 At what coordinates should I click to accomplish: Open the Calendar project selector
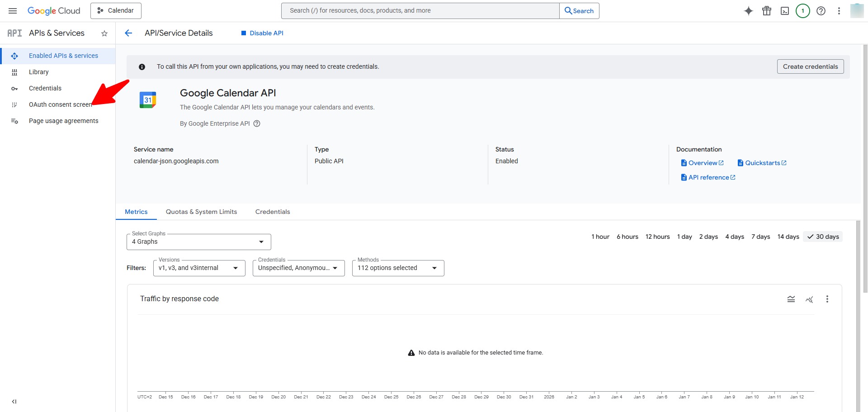pos(116,11)
